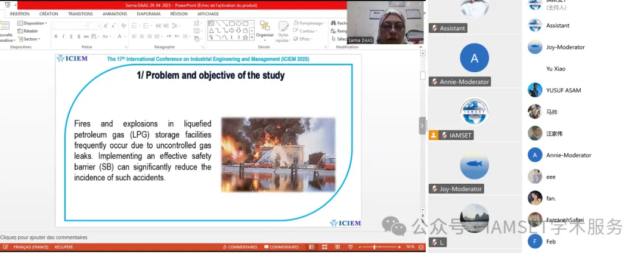
Task: Decrease the list indent level
Action: click(x=158, y=26)
